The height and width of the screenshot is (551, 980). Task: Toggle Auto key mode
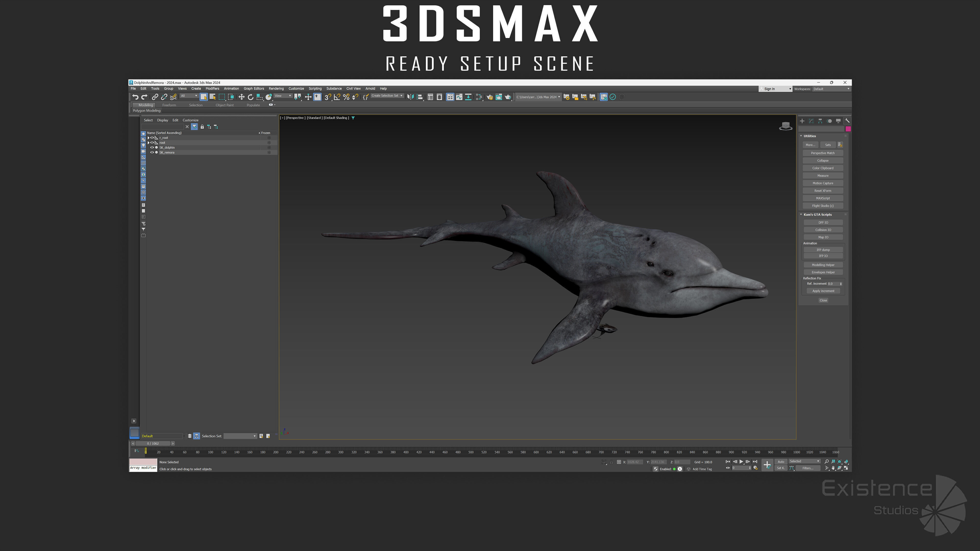(x=781, y=462)
